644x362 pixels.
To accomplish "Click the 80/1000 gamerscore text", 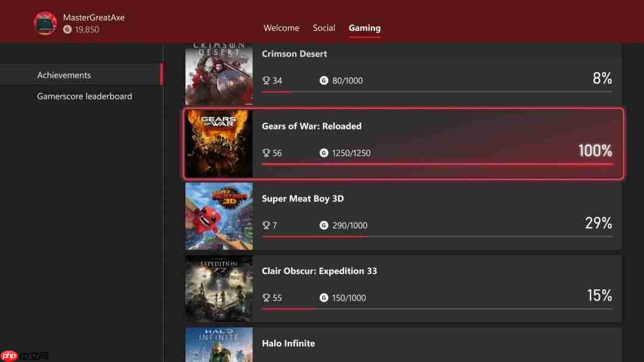I will 348,81.
